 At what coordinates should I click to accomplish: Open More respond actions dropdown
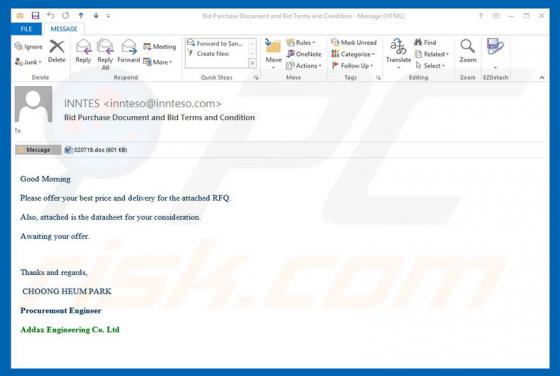(x=158, y=62)
